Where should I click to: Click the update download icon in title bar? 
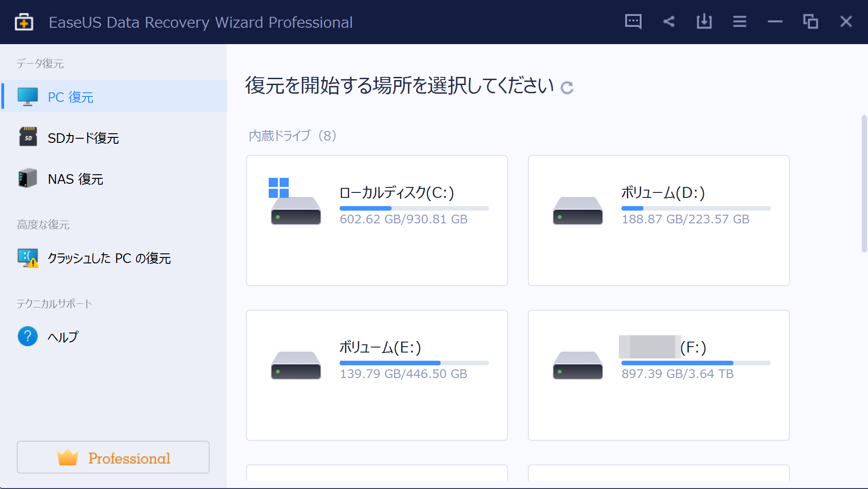coord(703,21)
